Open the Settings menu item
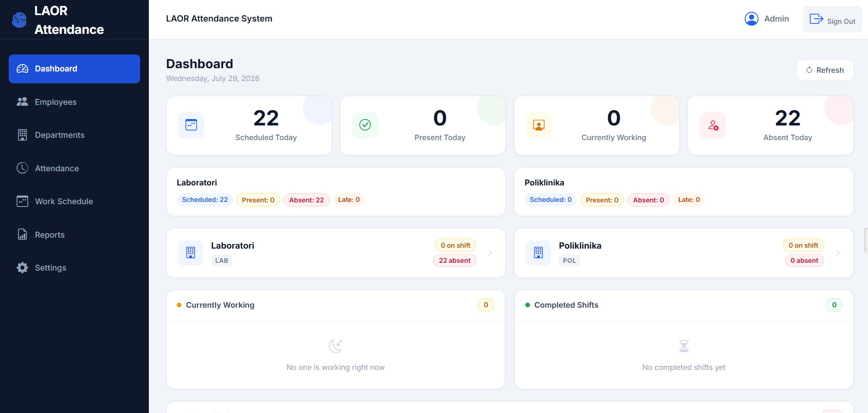This screenshot has height=413, width=868. pos(74,267)
